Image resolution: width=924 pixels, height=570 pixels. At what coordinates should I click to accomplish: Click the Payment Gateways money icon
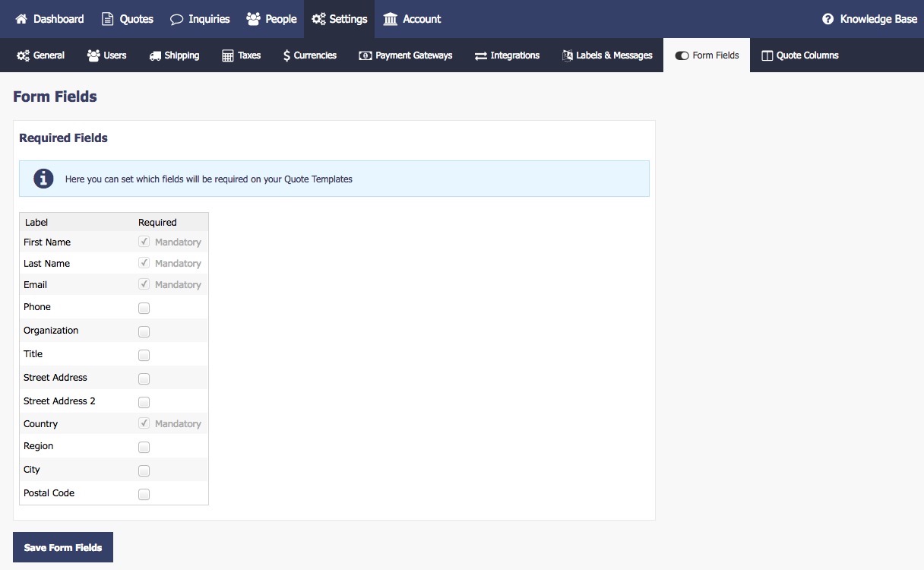pos(365,55)
